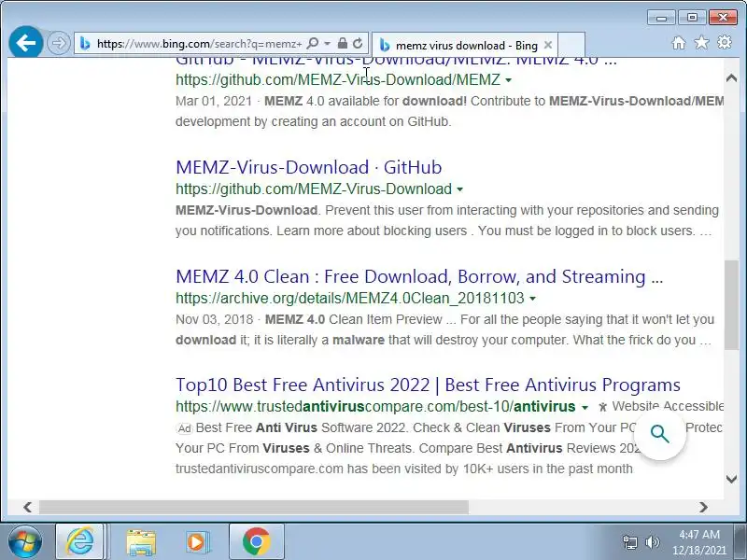
Task: Click Internet Explorer taskbar icon
Action: pos(79,541)
